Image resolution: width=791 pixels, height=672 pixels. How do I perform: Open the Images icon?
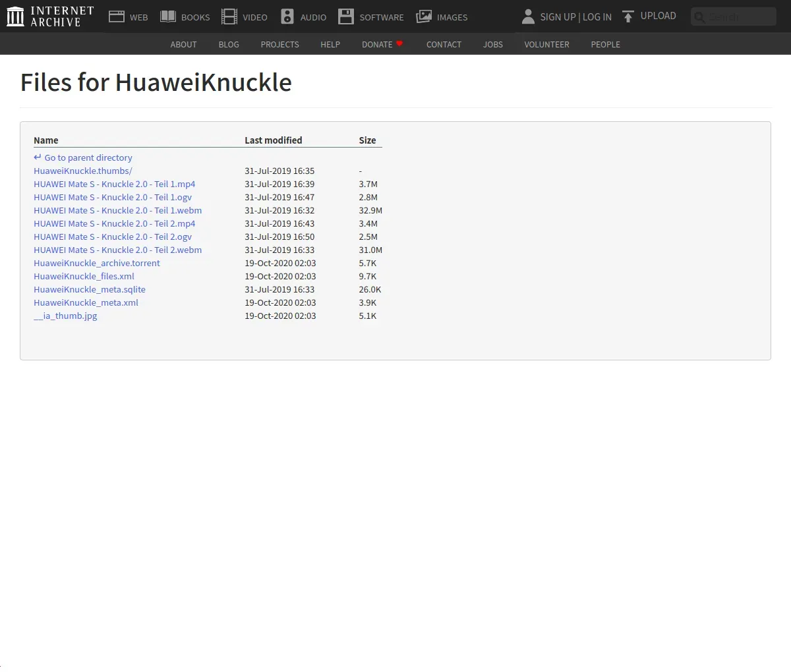tap(424, 16)
